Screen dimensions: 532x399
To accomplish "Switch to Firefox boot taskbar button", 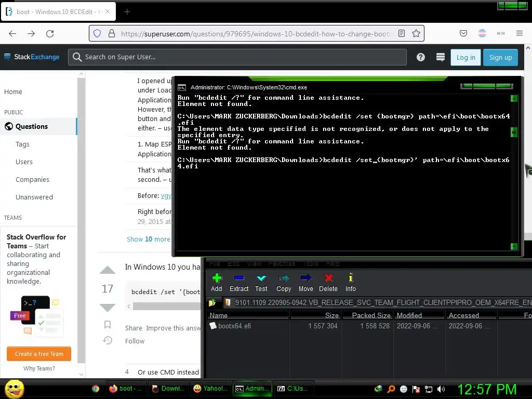I will (127, 389).
